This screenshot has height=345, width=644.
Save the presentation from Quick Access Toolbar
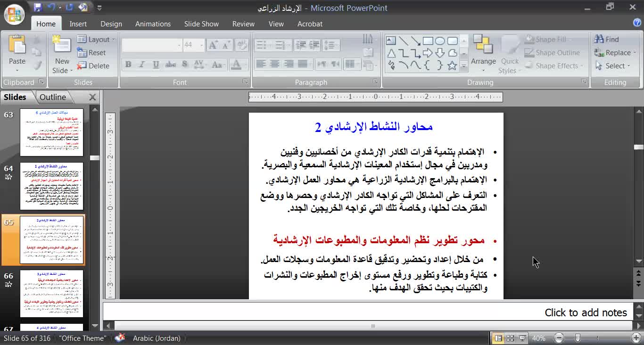pyautogui.click(x=38, y=8)
